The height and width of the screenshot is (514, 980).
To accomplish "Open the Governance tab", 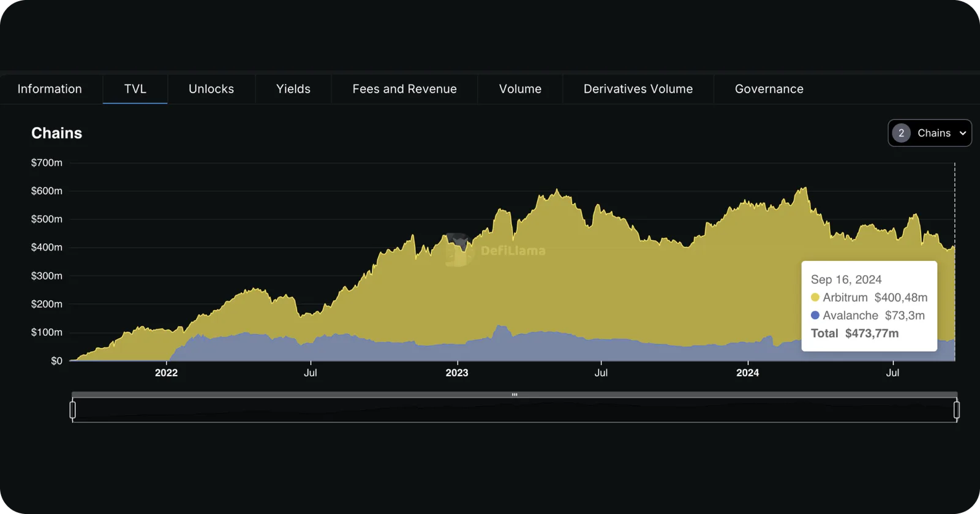I will (x=769, y=89).
